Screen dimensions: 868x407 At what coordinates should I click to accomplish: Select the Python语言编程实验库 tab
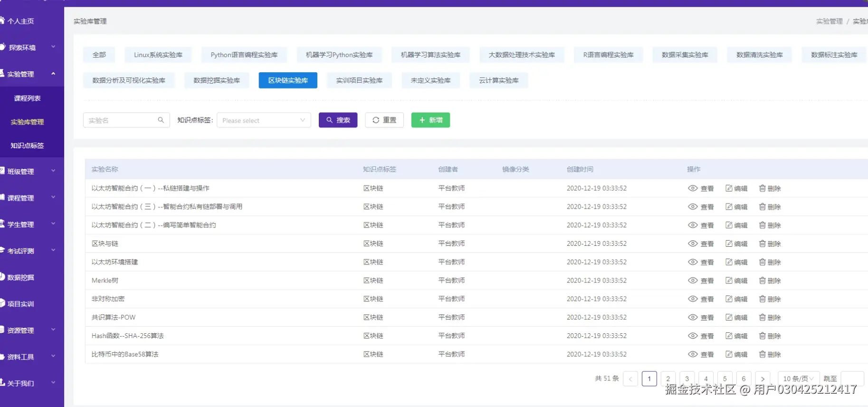pos(244,55)
